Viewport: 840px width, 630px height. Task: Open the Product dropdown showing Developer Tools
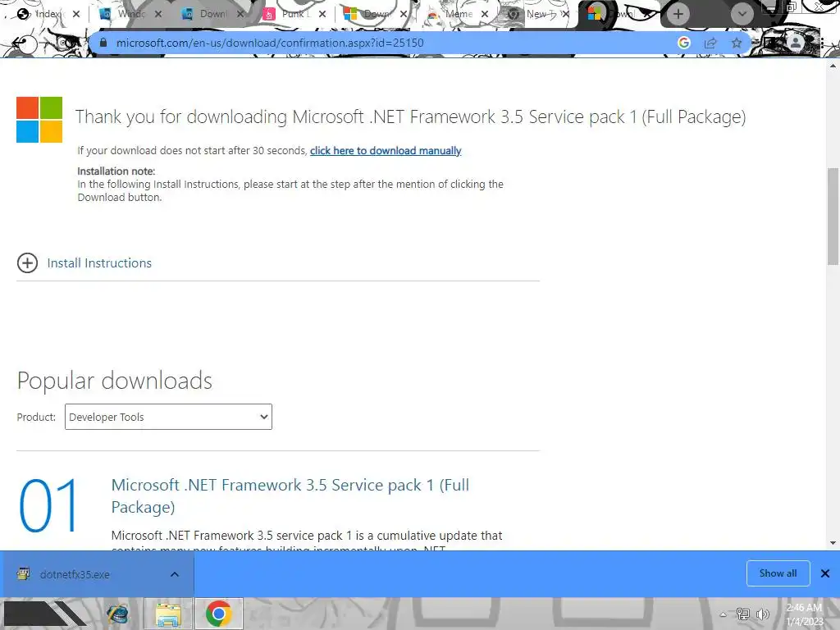coord(168,417)
